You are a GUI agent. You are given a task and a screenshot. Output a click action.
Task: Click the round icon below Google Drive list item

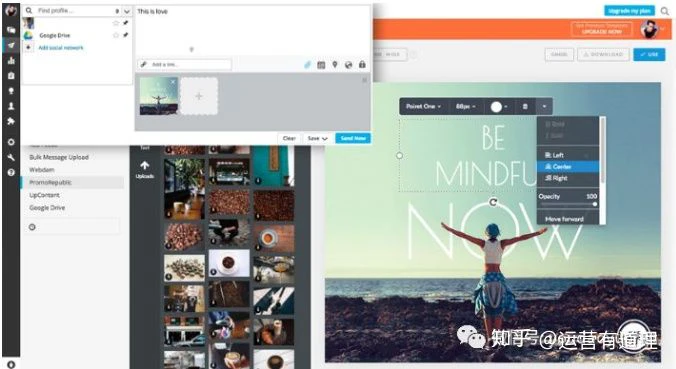pos(32,227)
